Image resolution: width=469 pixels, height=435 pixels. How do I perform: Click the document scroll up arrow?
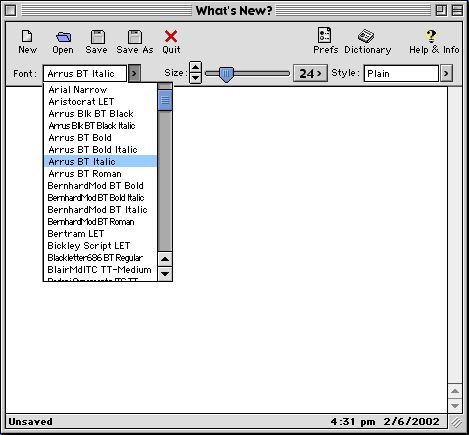coord(455,391)
